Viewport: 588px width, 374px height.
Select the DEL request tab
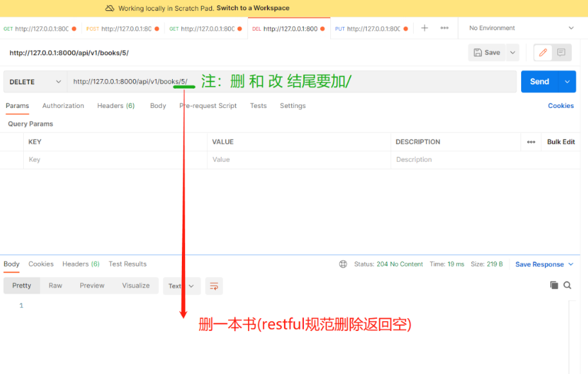pyautogui.click(x=289, y=29)
